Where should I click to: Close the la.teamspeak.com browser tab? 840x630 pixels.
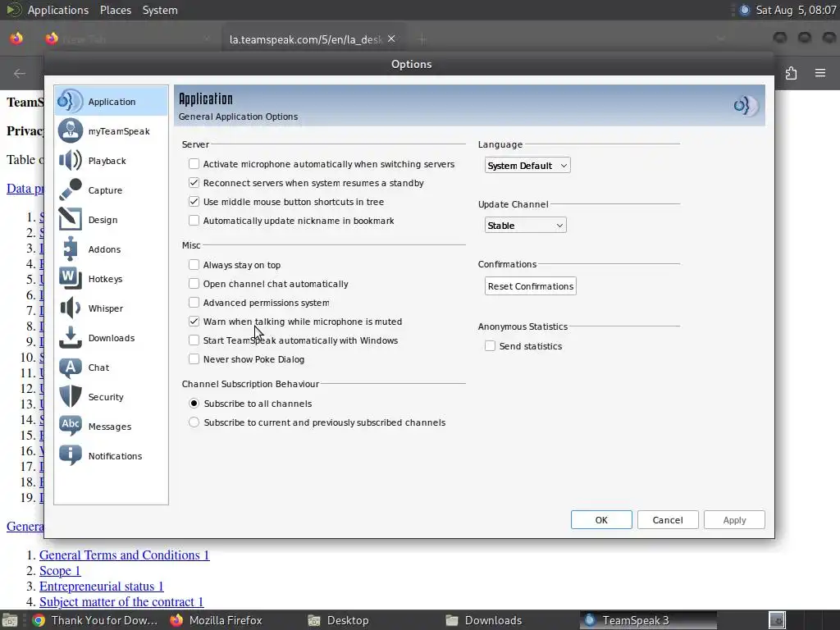391,39
